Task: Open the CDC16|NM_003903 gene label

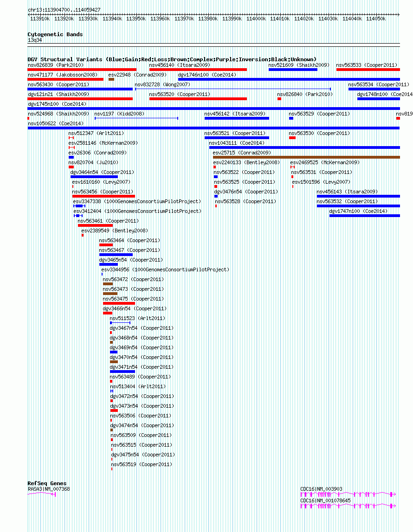Action: click(322, 489)
